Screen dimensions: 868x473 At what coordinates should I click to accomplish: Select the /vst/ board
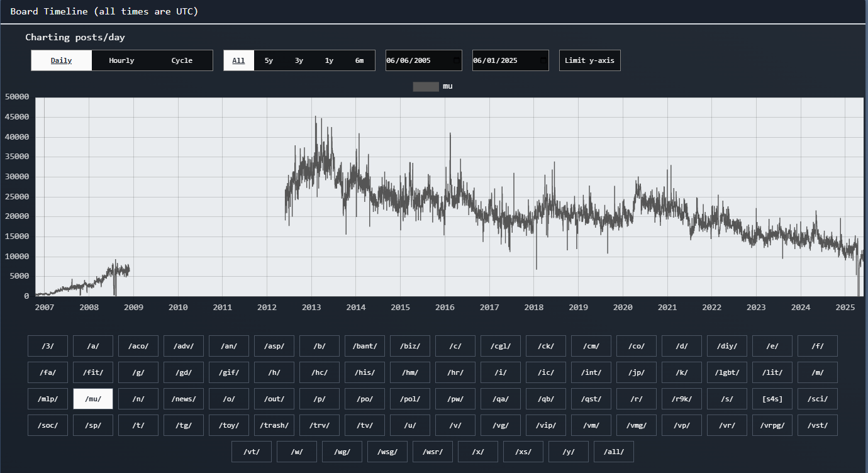[x=818, y=425]
